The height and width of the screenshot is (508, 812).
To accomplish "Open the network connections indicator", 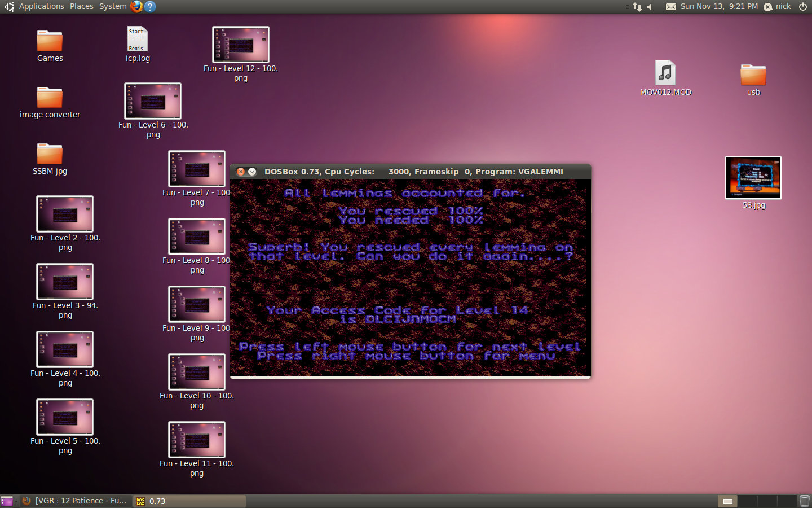I will [x=637, y=7].
